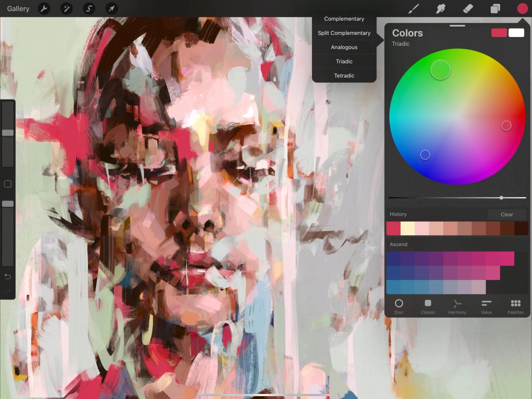Adjust the brightness slider under the wheel
532x399 pixels.
click(457, 198)
